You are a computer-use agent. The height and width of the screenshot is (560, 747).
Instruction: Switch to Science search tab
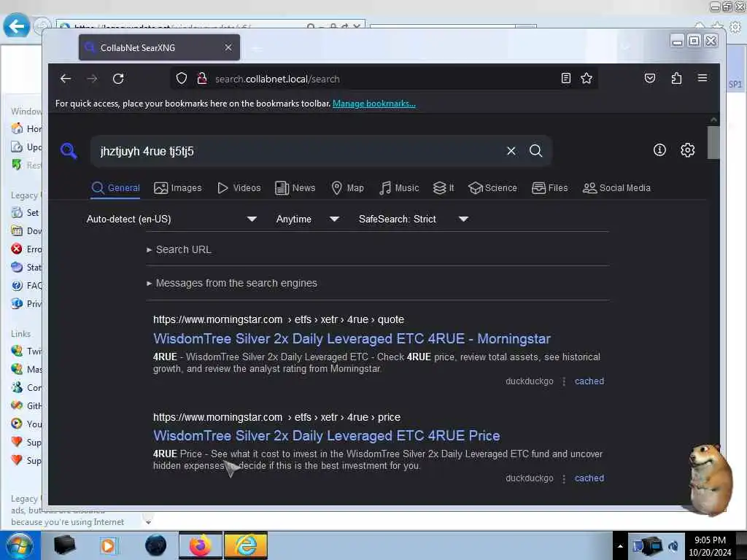pyautogui.click(x=492, y=188)
